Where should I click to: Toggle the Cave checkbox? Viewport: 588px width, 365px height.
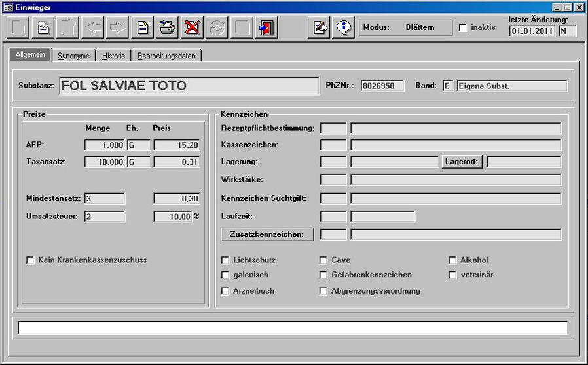tap(323, 260)
